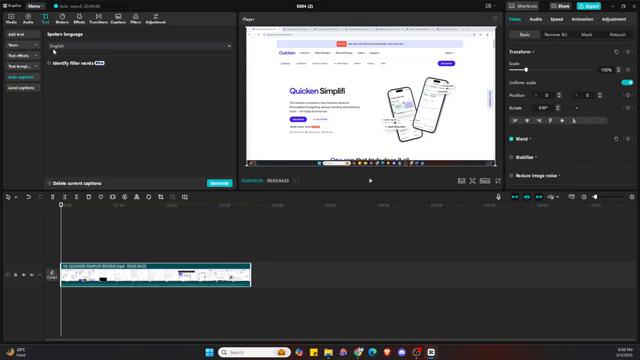The height and width of the screenshot is (360, 640).
Task: Switch to the Audio tab in the right properties panel
Action: tap(536, 19)
